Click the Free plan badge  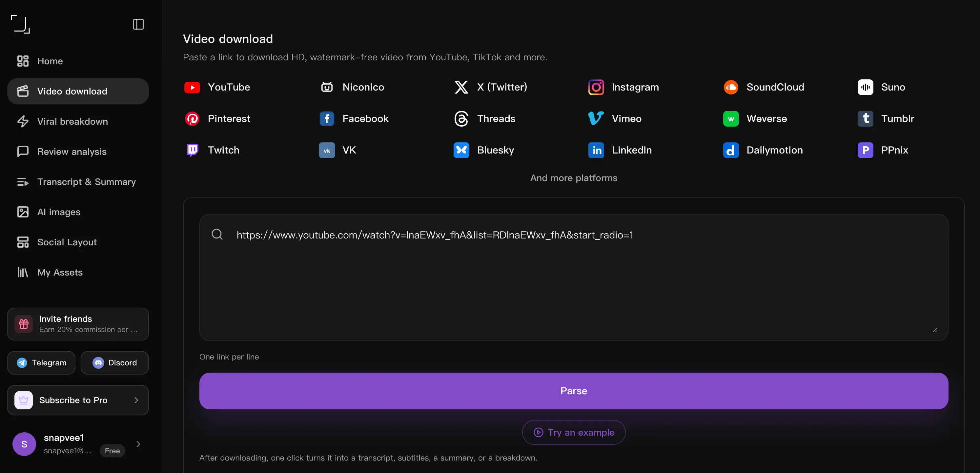click(112, 451)
